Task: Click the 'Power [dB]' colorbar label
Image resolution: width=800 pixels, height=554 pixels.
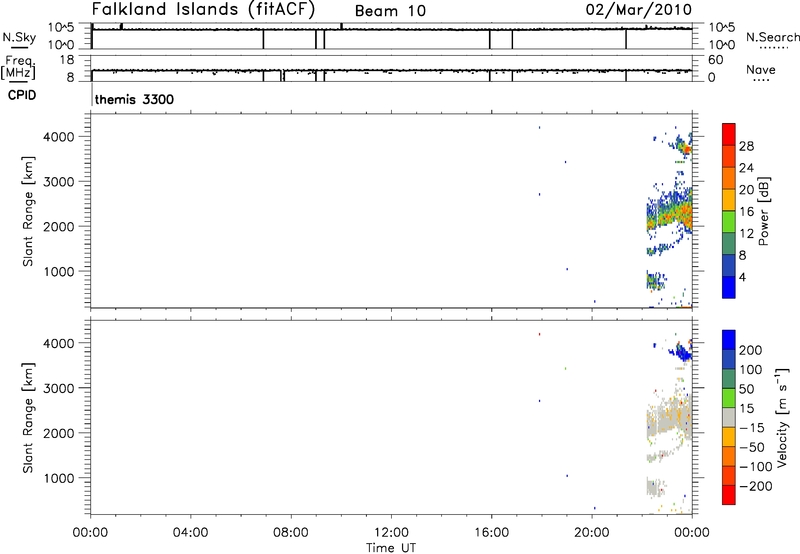Action: click(x=764, y=211)
